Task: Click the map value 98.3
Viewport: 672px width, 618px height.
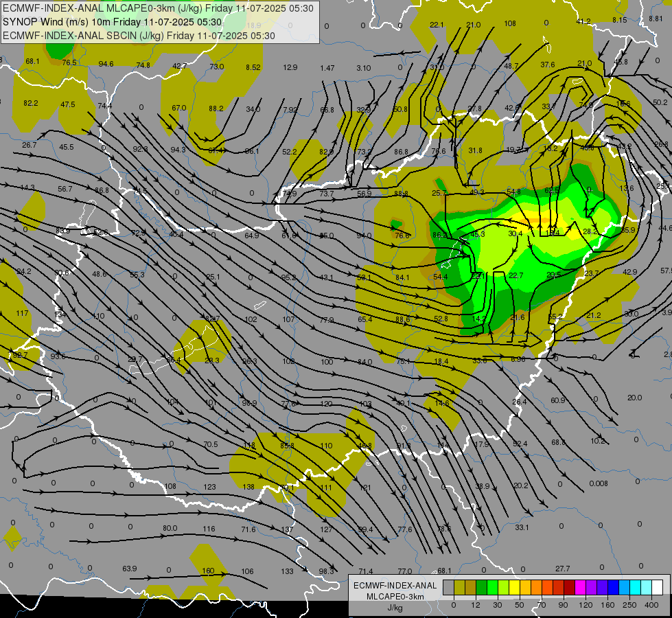Action: [x=326, y=571]
